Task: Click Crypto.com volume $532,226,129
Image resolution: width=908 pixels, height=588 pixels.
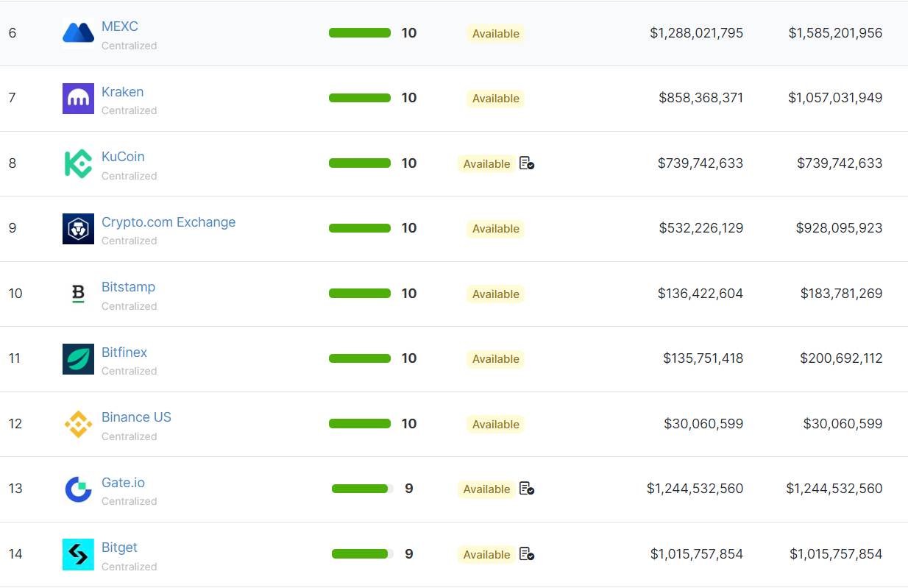Action: (701, 228)
